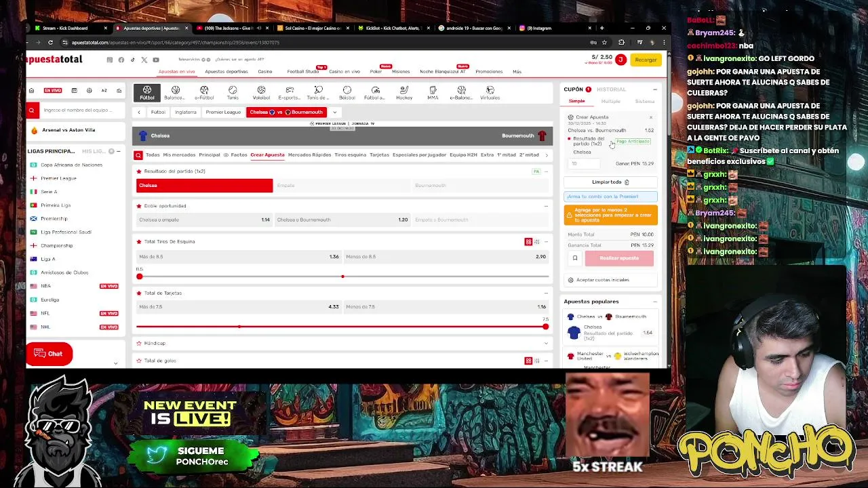This screenshot has height=488, width=868.
Task: Collapse the Cupón panel
Action: click(x=655, y=89)
